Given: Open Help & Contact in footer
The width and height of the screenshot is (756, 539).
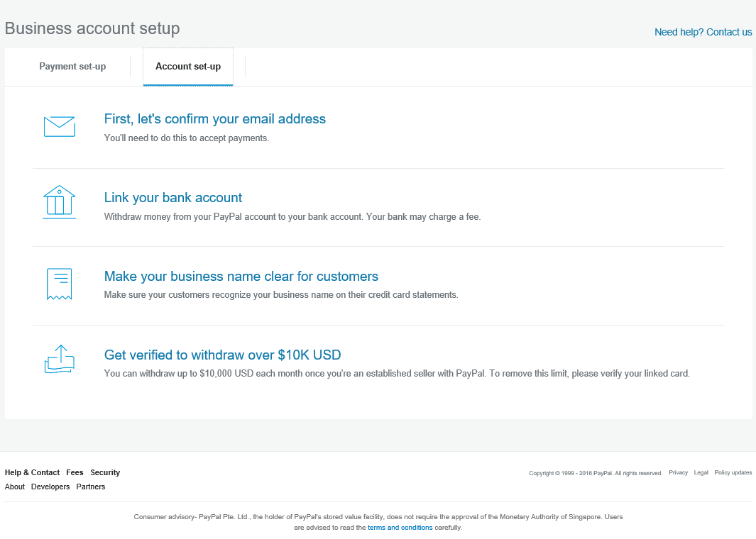Looking at the screenshot, I should tap(32, 472).
